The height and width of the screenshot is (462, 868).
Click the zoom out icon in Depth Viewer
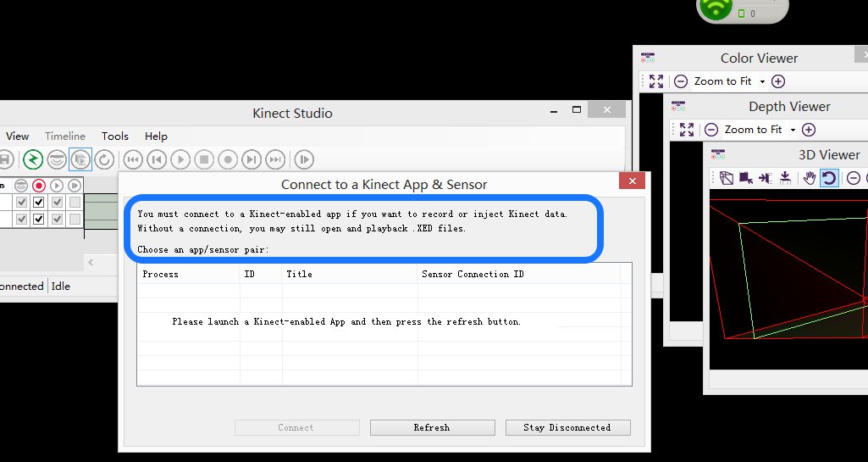711,130
